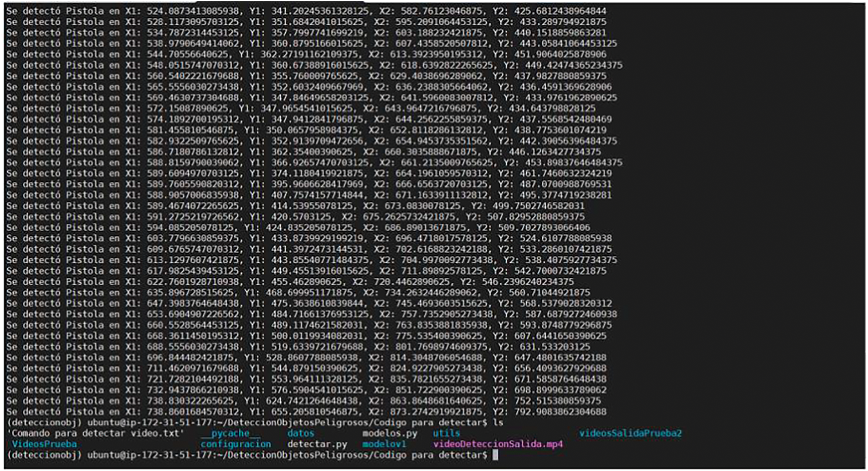Screen dimensions: 868x471
Task: Click the typed ls command
Action: point(498,422)
